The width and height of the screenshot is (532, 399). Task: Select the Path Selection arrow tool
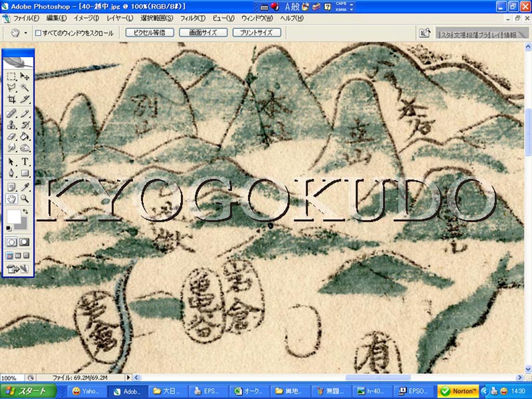(x=11, y=162)
